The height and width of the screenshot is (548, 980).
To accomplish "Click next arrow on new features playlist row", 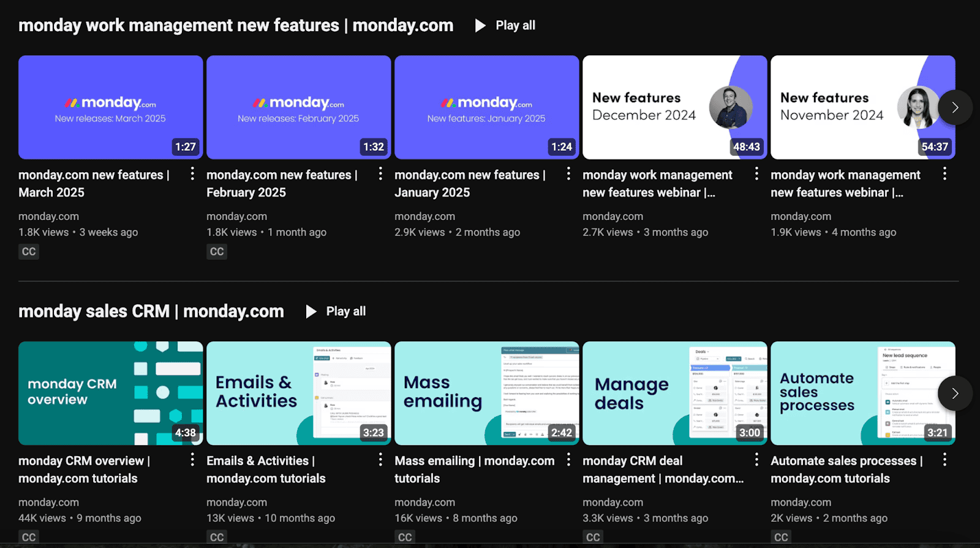I will click(x=955, y=107).
